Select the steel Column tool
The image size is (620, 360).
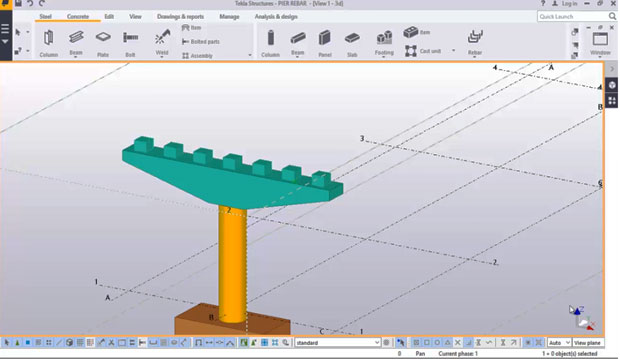[49, 44]
